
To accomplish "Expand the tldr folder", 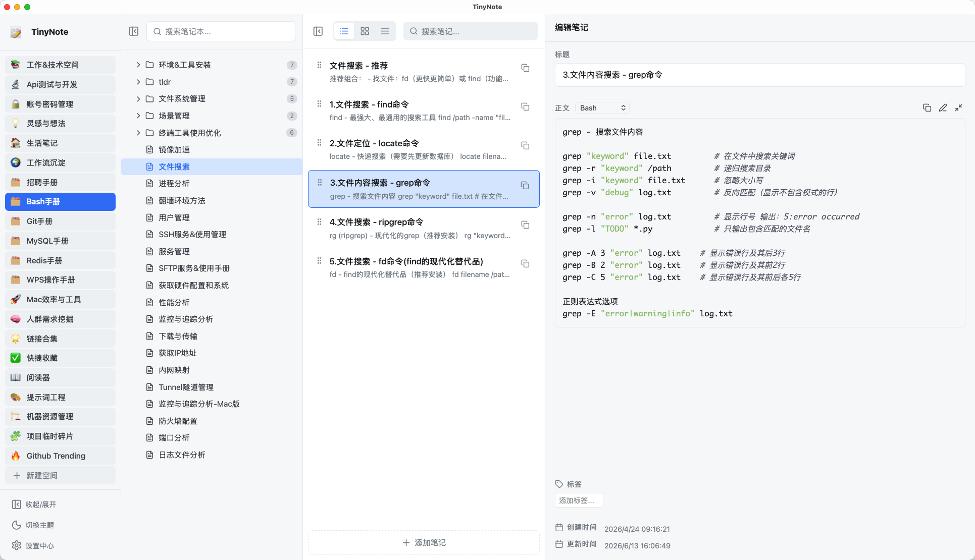I will [138, 82].
